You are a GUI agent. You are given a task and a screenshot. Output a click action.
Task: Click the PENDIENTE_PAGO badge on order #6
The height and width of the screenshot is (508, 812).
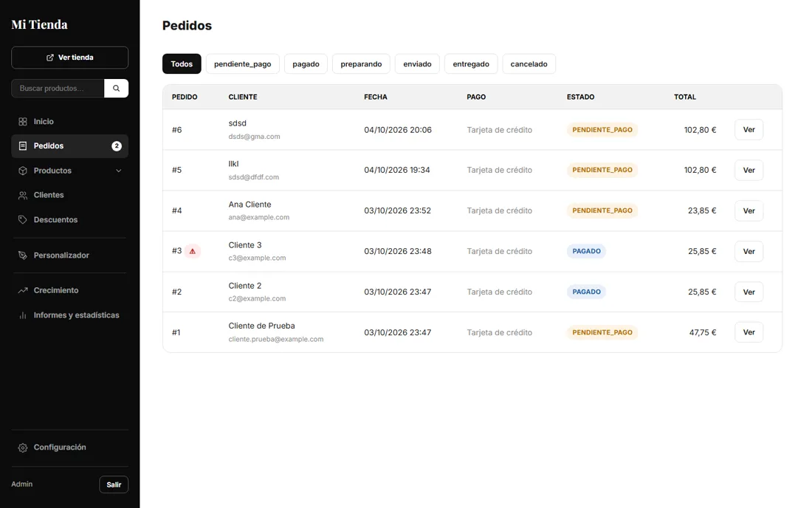point(602,129)
